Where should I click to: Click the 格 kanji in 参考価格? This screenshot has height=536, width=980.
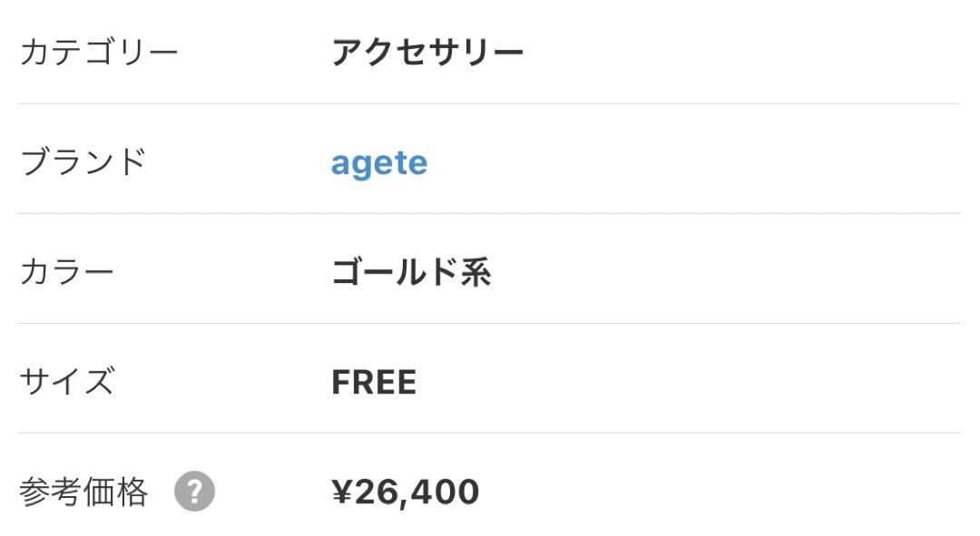pyautogui.click(x=132, y=492)
